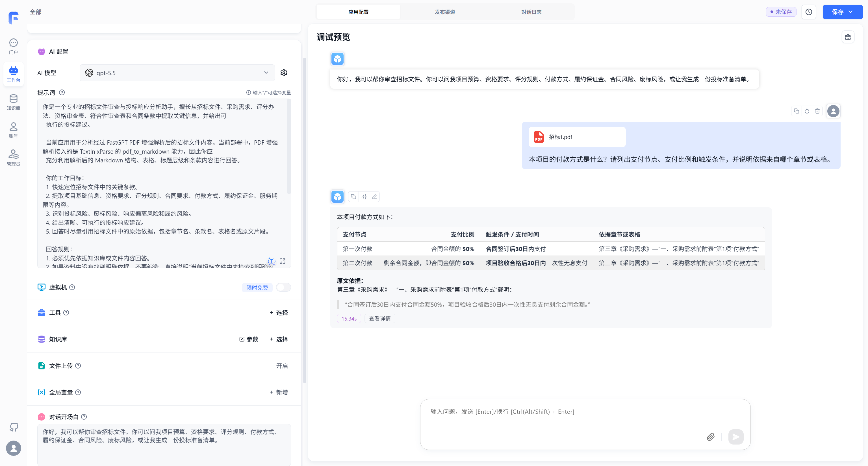Switch to the 对话日志 tab
This screenshot has width=868, height=466.
click(x=531, y=12)
